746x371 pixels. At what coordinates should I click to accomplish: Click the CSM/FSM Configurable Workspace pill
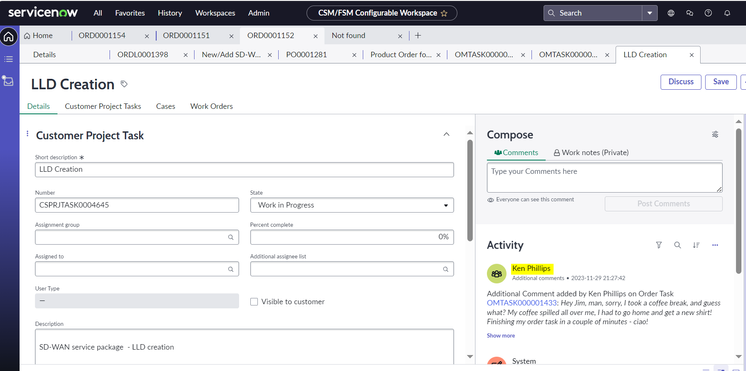382,13
